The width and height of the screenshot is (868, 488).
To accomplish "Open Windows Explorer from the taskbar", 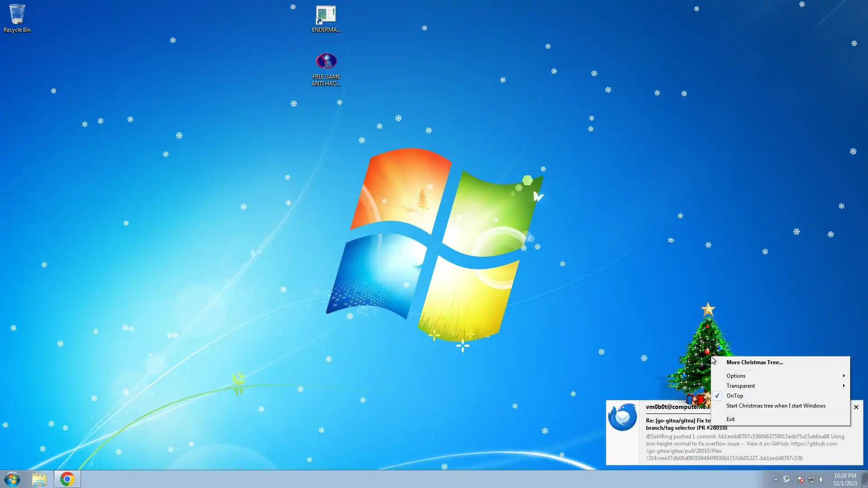I will coord(39,479).
